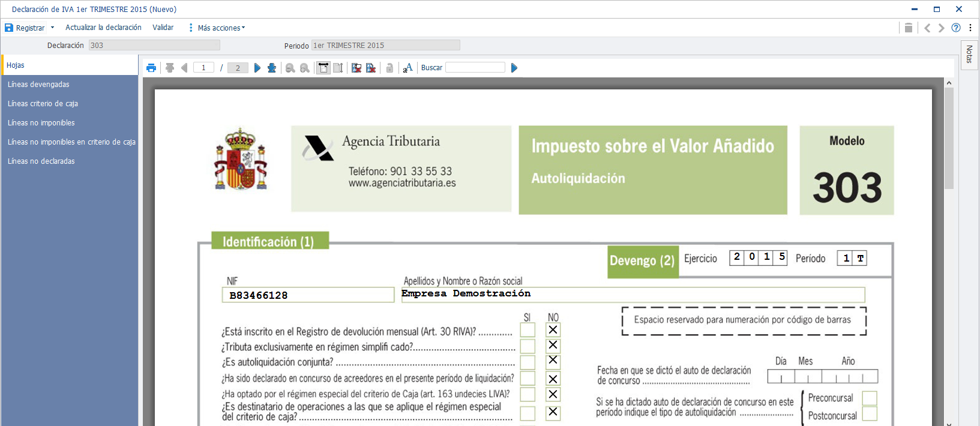Screen dimensions: 980x426
Task: Jump to last page with the blue down-arrow icon
Action: [x=272, y=68]
